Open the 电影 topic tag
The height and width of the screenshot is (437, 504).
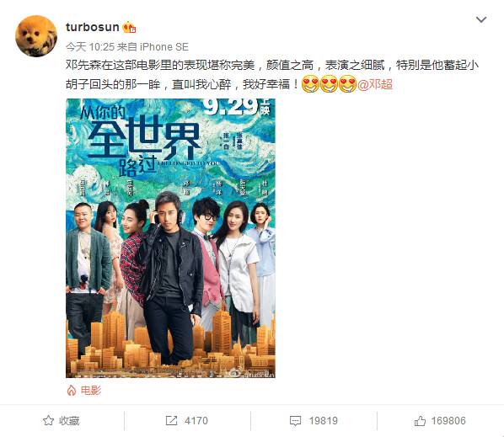[91, 391]
